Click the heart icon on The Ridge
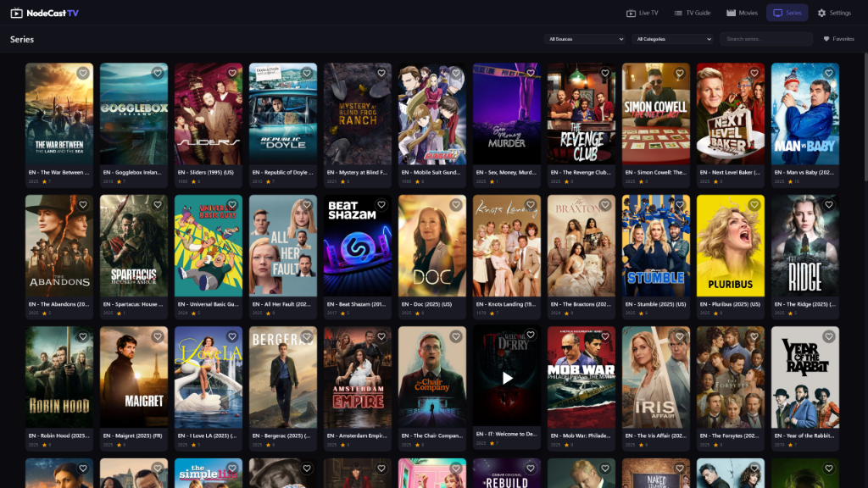 829,205
